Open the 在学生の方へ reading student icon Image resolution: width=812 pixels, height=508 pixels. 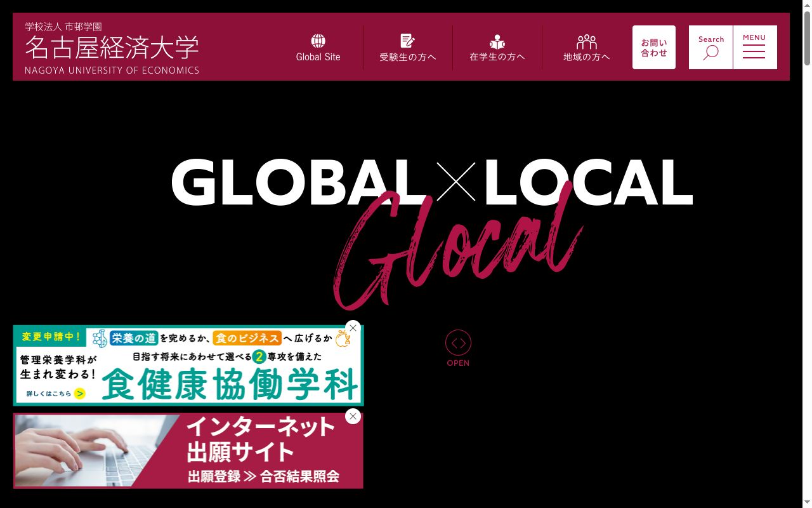(x=497, y=41)
